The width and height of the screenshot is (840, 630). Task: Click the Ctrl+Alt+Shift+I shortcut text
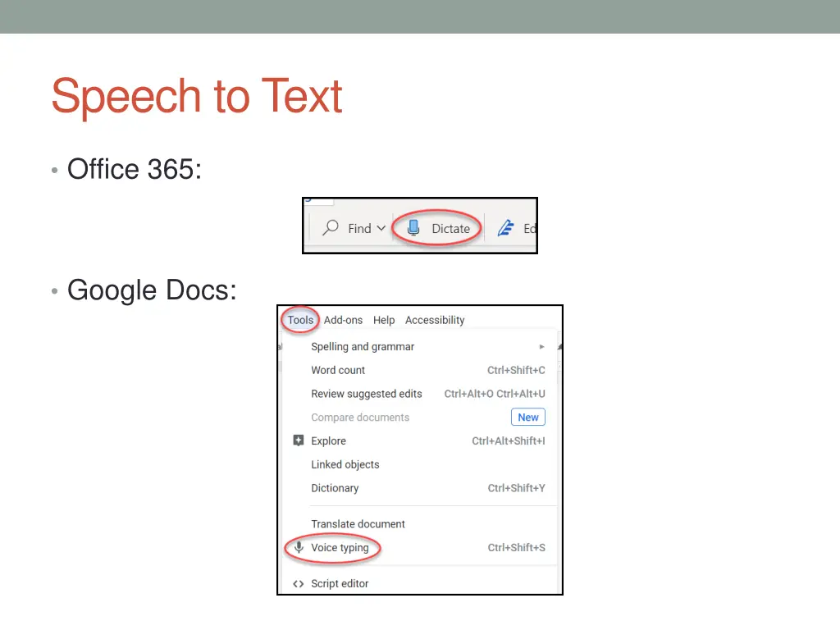pos(509,441)
